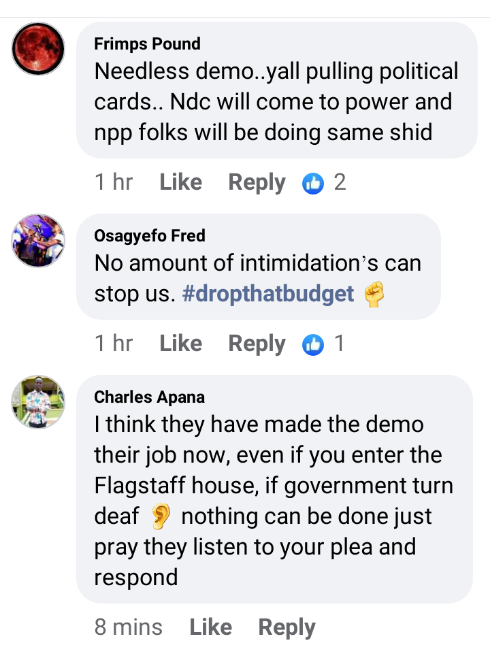The width and height of the screenshot is (490, 648).
Task: Like Frimps Pound's comment
Action: tap(181, 182)
